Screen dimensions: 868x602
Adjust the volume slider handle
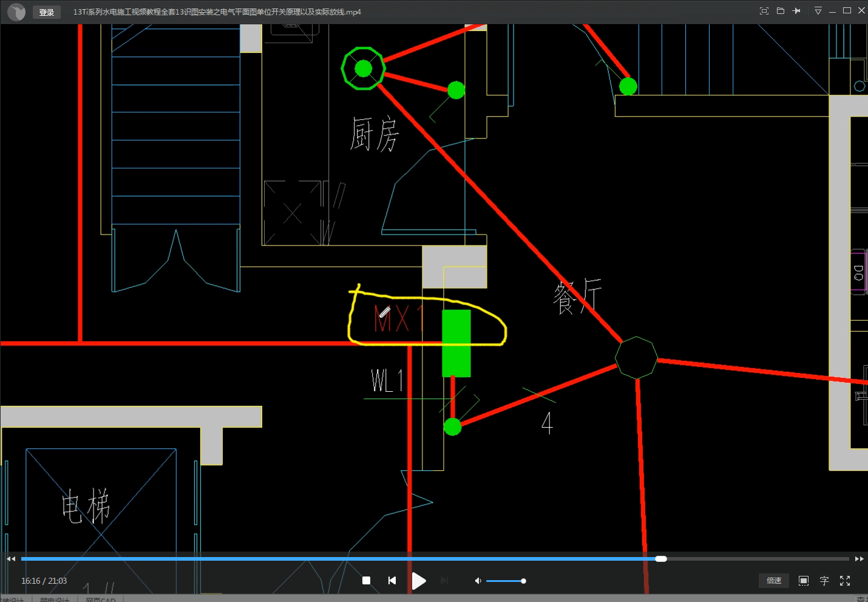coord(523,581)
